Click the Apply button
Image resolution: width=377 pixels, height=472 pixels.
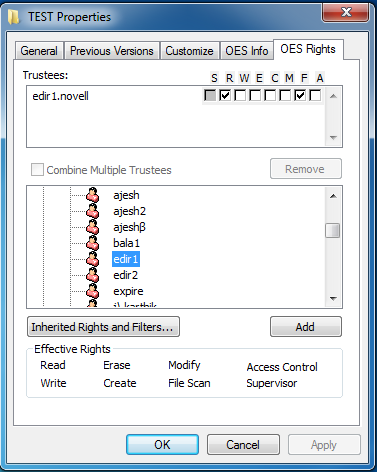(x=324, y=445)
